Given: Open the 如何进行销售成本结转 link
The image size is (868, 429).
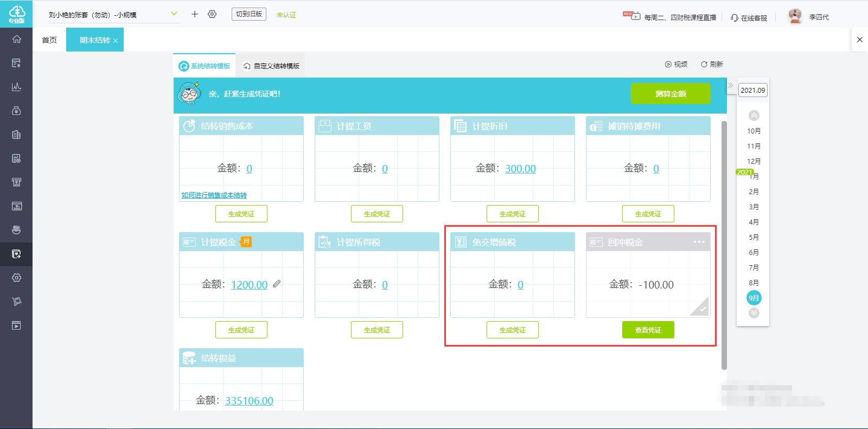Looking at the screenshot, I should click(x=214, y=195).
